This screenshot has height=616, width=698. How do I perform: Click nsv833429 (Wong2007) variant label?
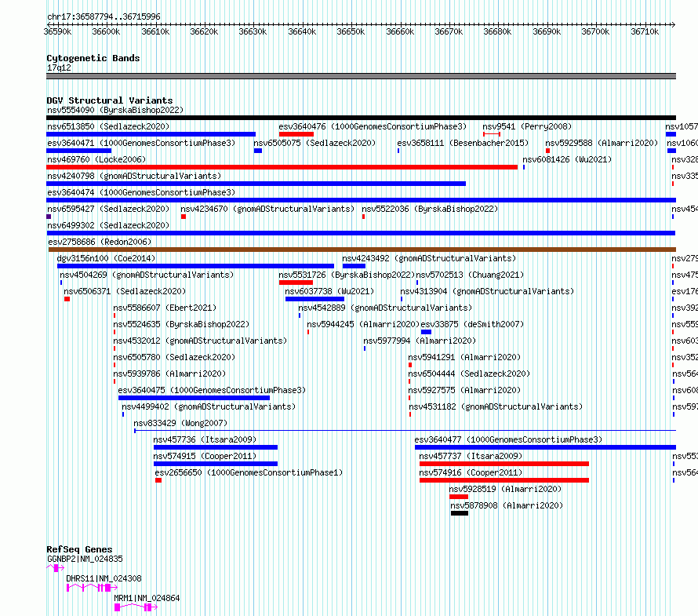(180, 423)
